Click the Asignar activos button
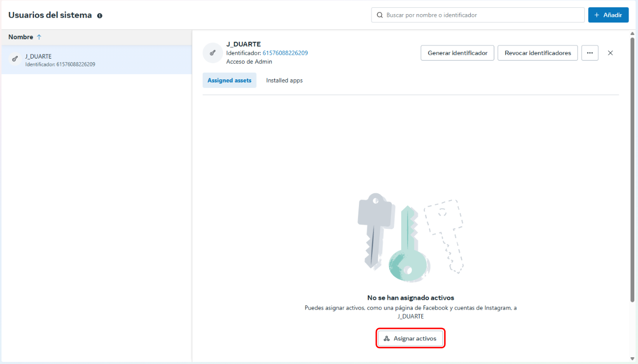Screen dimensions: 638x364 pos(411,338)
